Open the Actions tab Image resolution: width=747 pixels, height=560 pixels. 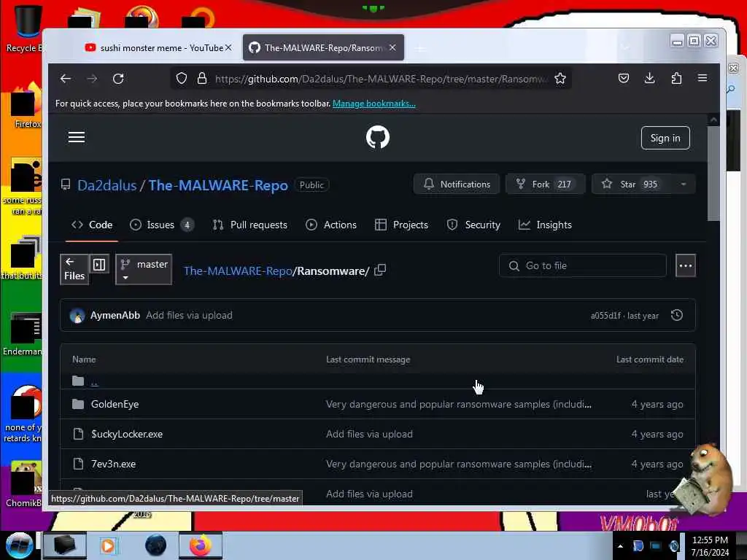(331, 225)
